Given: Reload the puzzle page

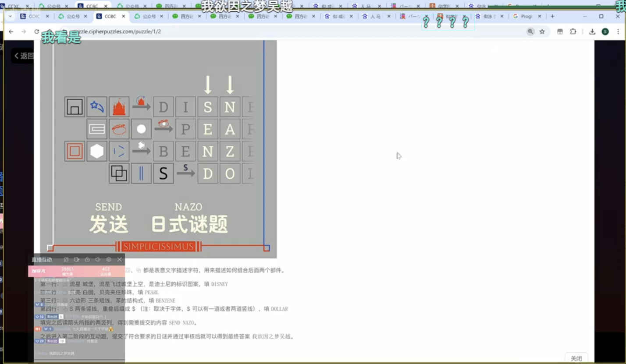Looking at the screenshot, I should [37, 32].
